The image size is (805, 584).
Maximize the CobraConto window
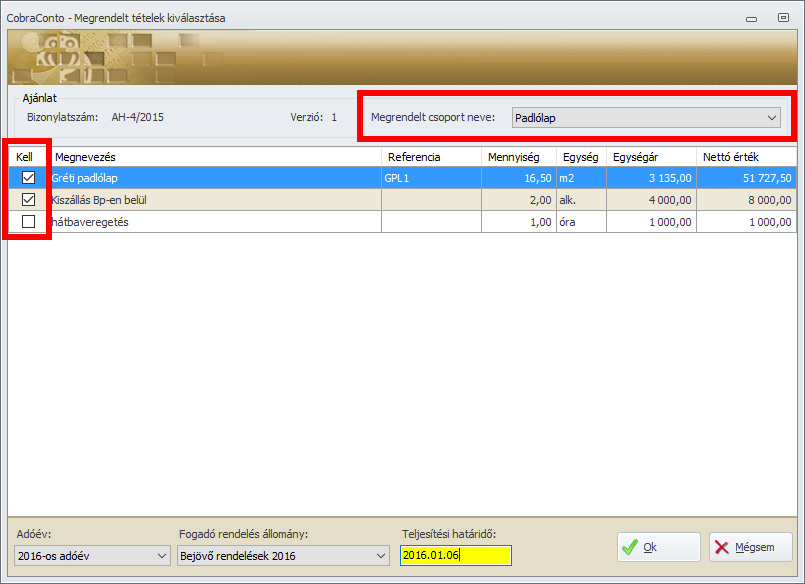tap(783, 18)
